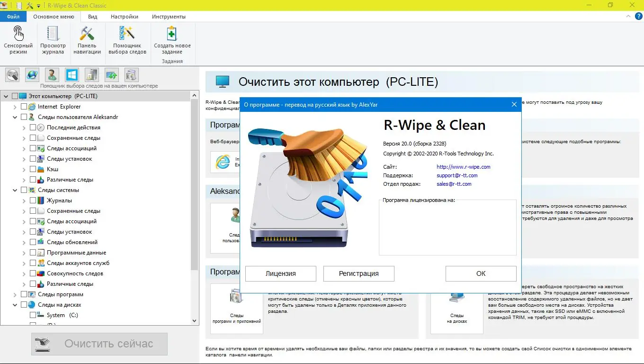The height and width of the screenshot is (364, 644).
Task: Toggle Панель навигации in the ribbon
Action: coord(87,40)
